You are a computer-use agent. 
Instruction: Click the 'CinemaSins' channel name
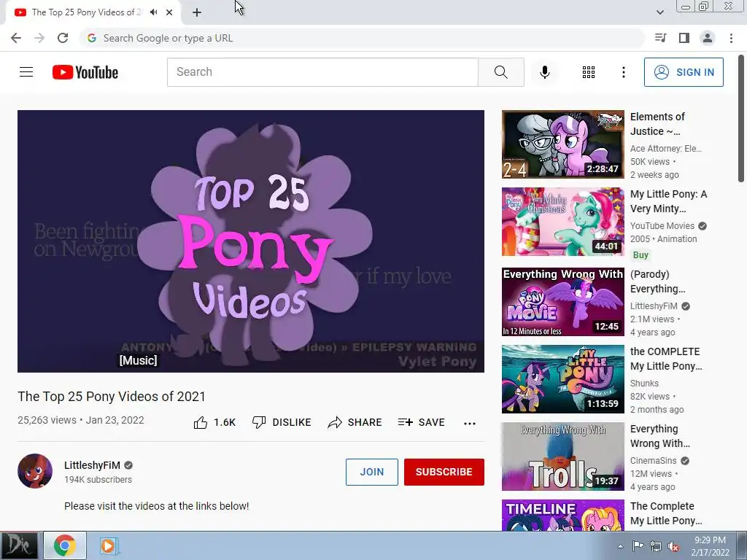[x=653, y=461]
